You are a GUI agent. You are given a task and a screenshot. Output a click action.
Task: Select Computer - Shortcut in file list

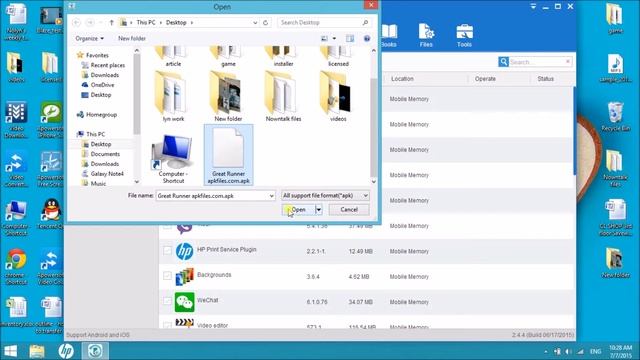[173, 158]
